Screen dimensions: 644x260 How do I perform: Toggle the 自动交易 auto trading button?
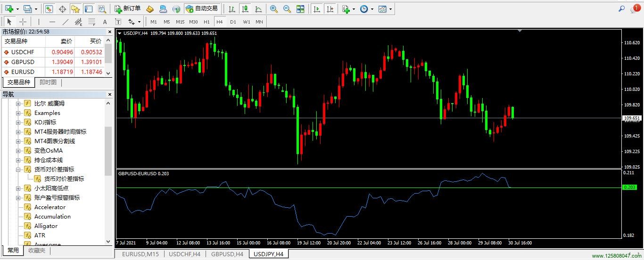[202, 8]
